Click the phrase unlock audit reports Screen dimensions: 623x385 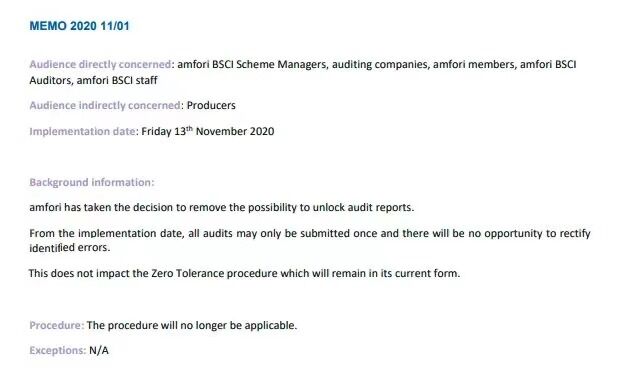pos(363,207)
